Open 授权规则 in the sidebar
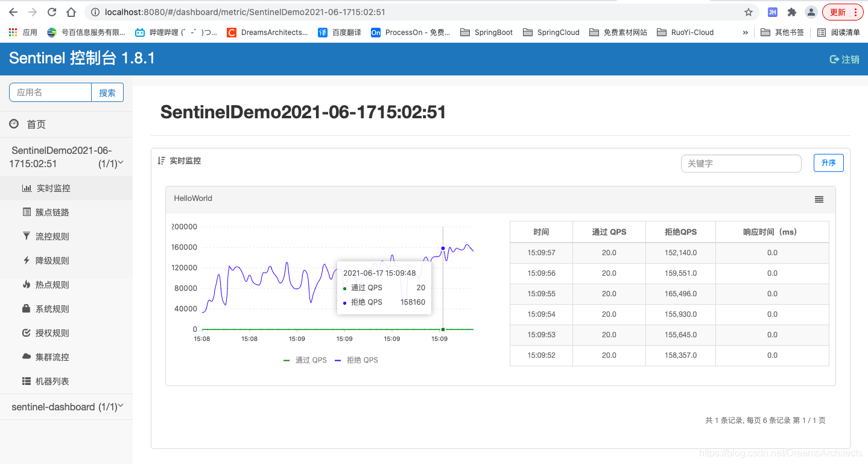Image resolution: width=868 pixels, height=464 pixels. tap(66, 333)
